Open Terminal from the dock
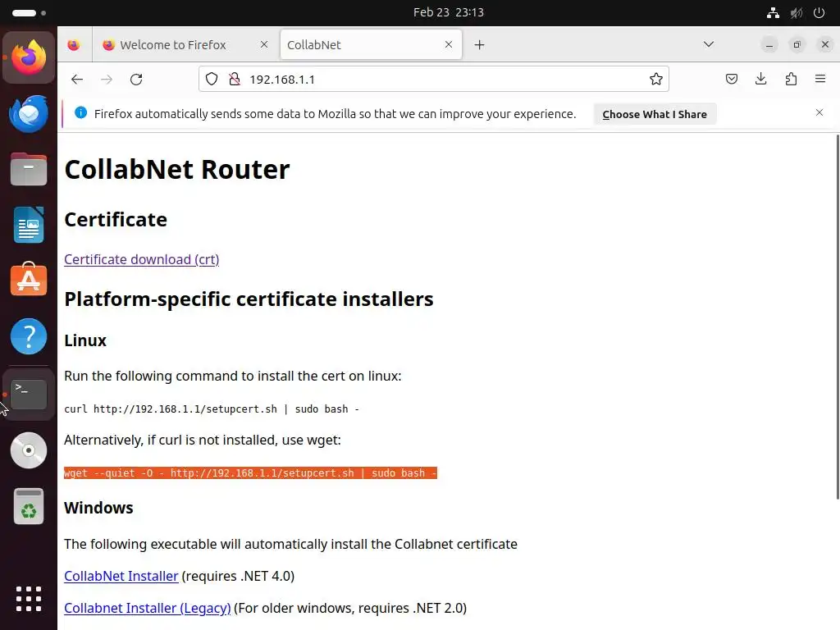 pos(29,395)
